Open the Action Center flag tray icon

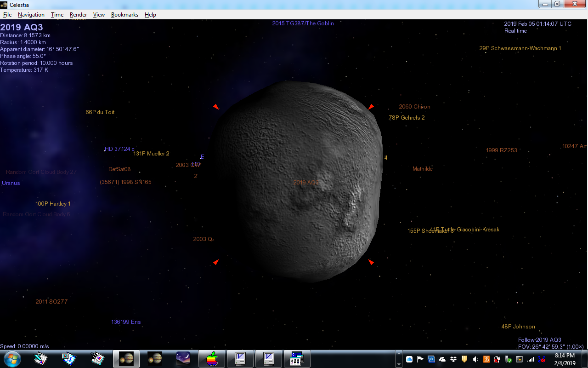pyautogui.click(x=420, y=359)
